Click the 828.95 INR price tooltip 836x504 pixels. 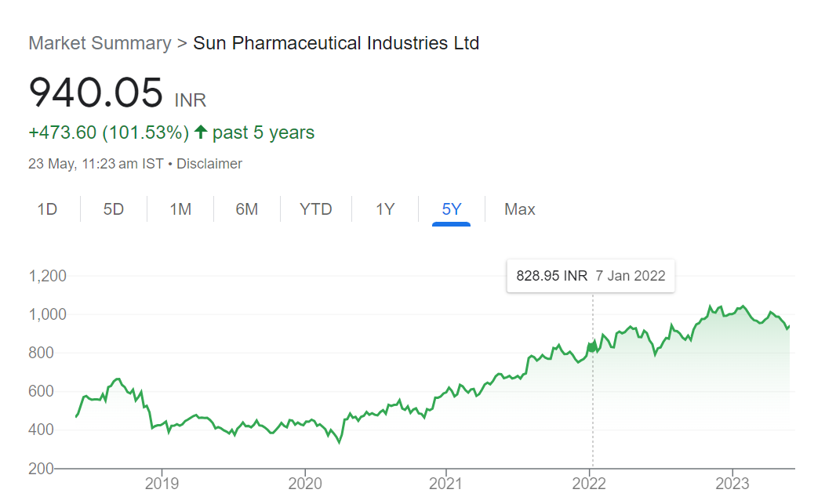point(591,276)
